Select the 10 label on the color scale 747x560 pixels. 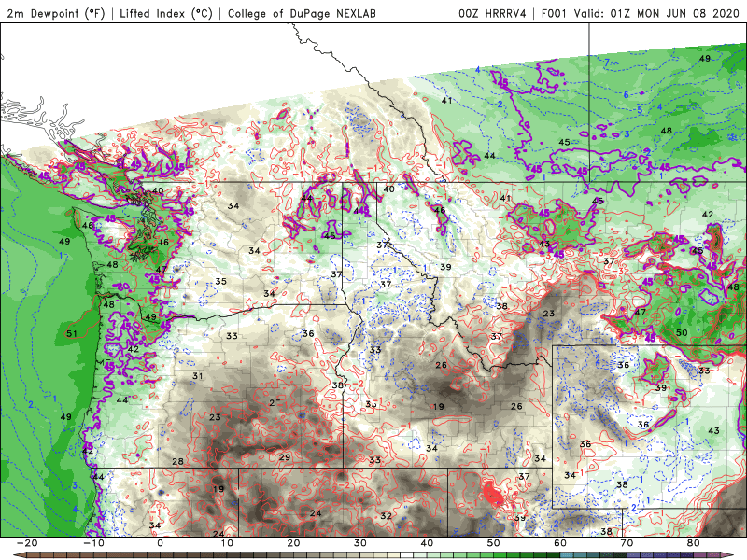[227, 543]
